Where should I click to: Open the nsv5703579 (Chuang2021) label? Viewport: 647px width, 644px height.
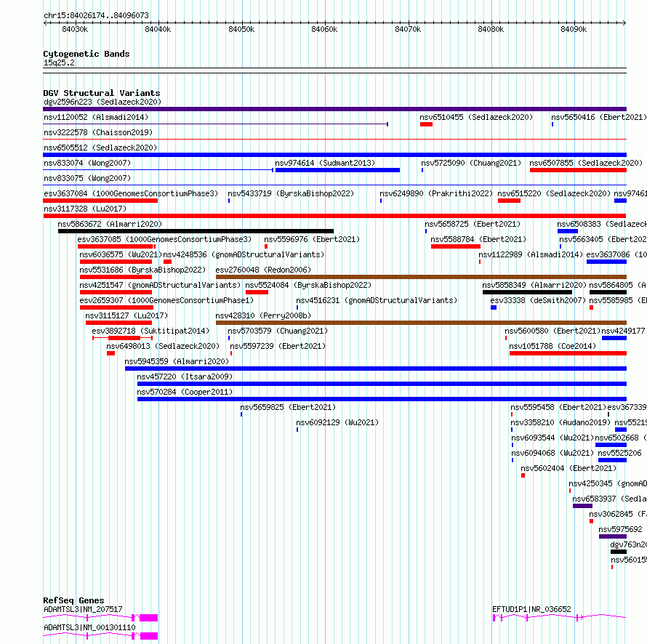click(278, 331)
